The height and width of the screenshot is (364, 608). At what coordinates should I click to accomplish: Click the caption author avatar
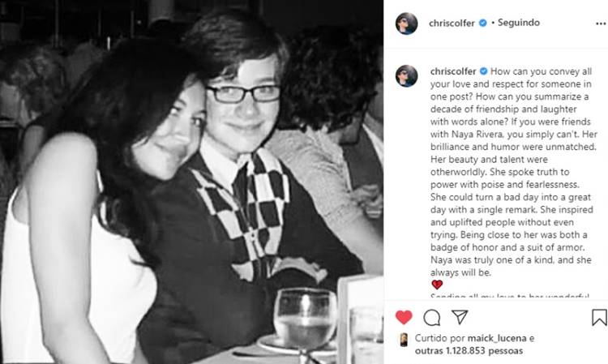click(x=406, y=75)
